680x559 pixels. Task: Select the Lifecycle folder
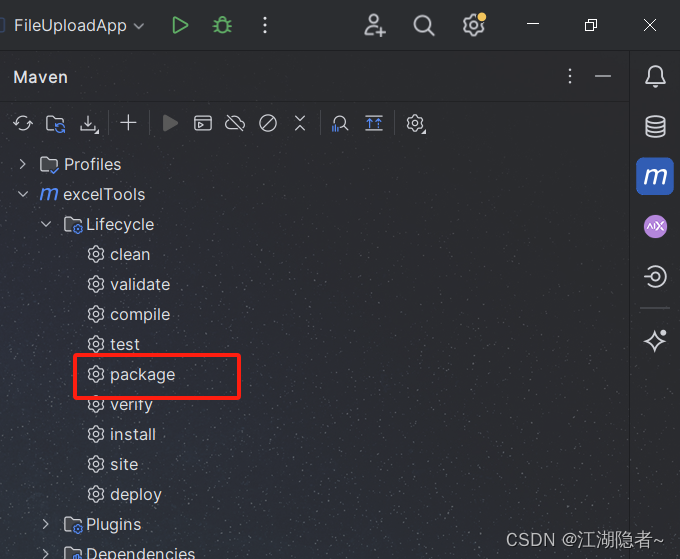coord(109,224)
